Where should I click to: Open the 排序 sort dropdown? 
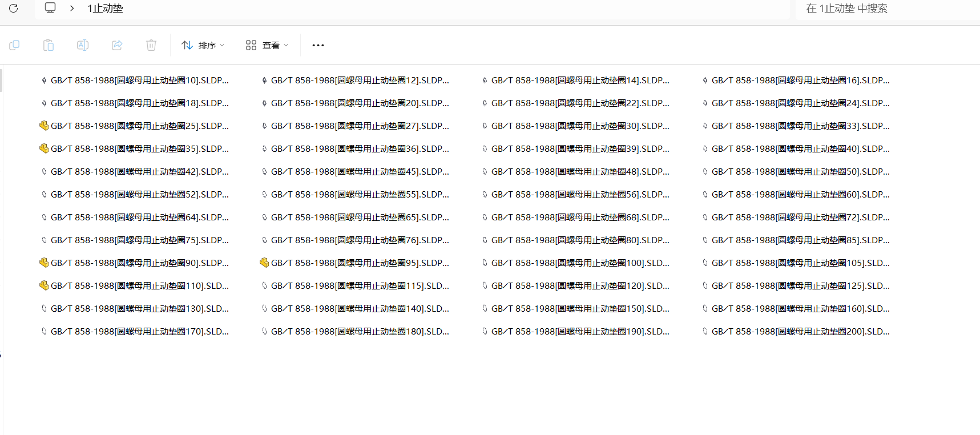203,45
